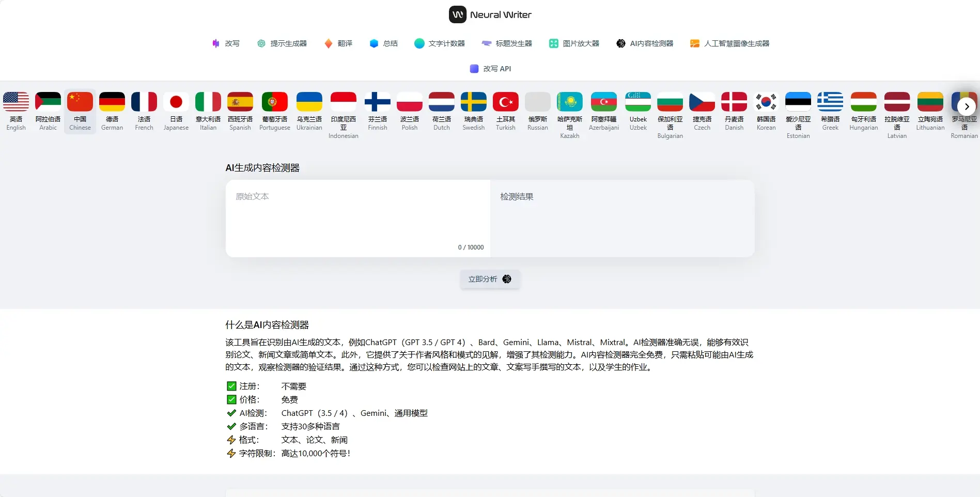Open 人工智慧圖像生成器 image generator
Image resolution: width=980 pixels, height=497 pixels.
click(729, 43)
